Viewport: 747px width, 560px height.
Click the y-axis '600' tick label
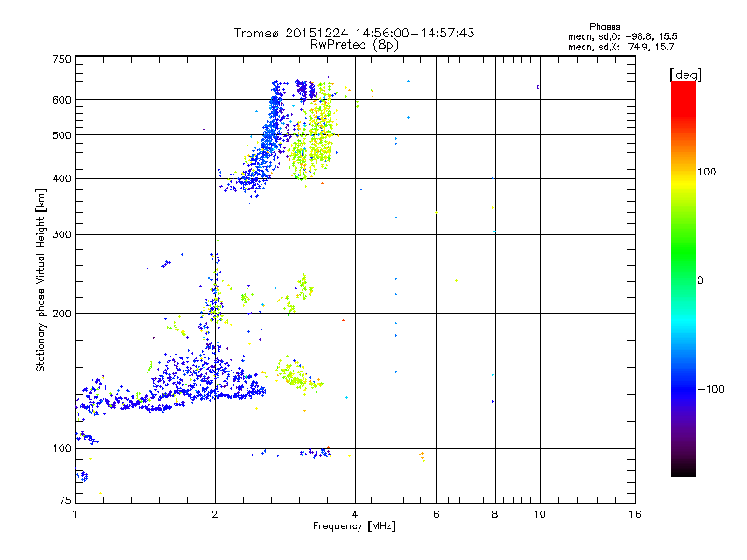pos(62,100)
